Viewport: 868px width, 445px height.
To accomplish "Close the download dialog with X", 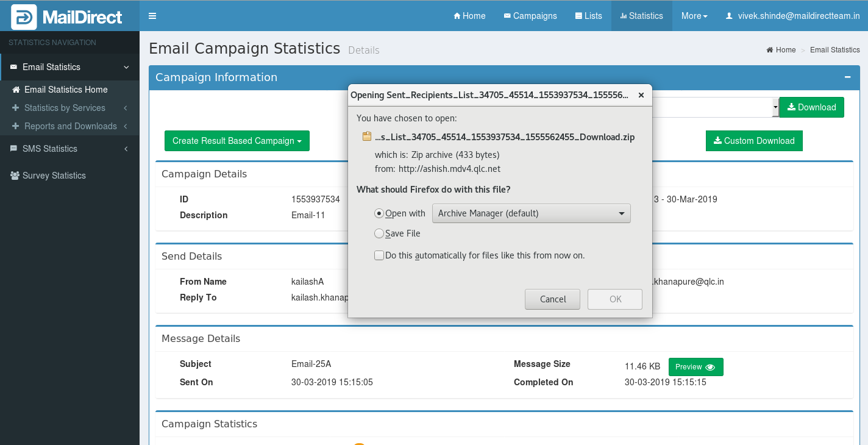I will pyautogui.click(x=641, y=95).
